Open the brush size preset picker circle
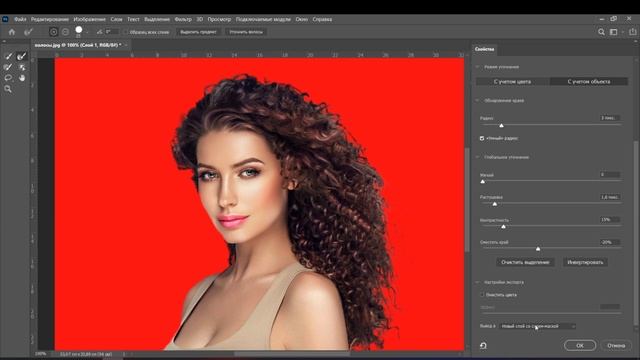The image size is (640, 360). pyautogui.click(x=79, y=30)
